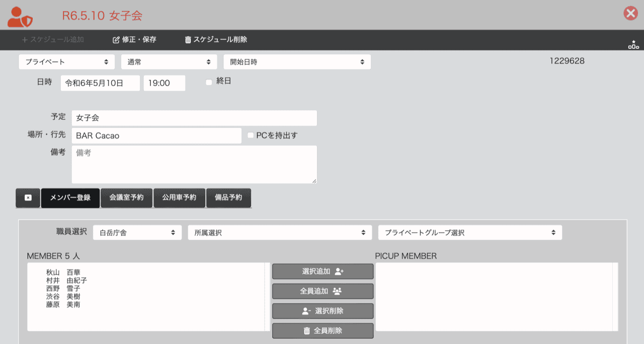Click 全員追加 group button
Image resolution: width=644 pixels, height=344 pixels.
323,291
